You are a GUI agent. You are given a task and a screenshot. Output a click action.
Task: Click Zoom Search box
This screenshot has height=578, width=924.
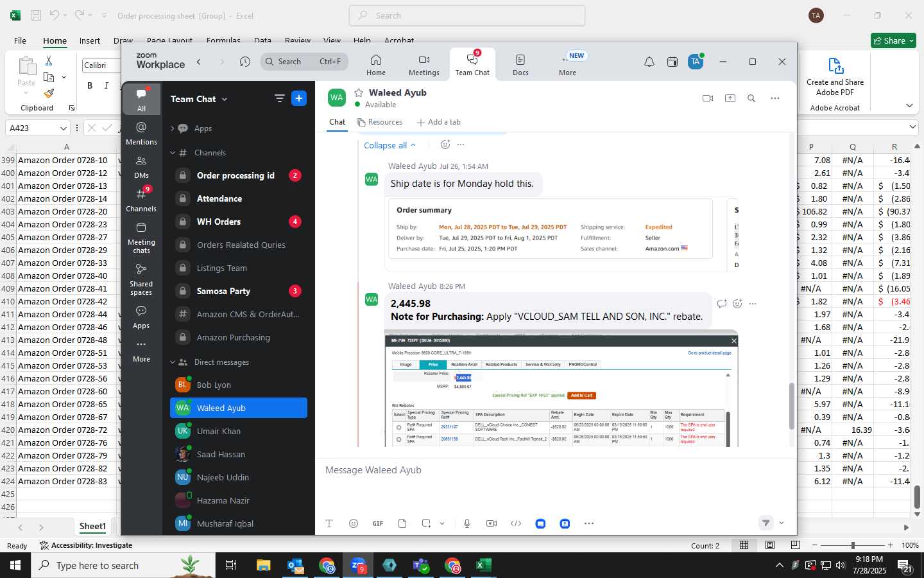click(x=304, y=62)
